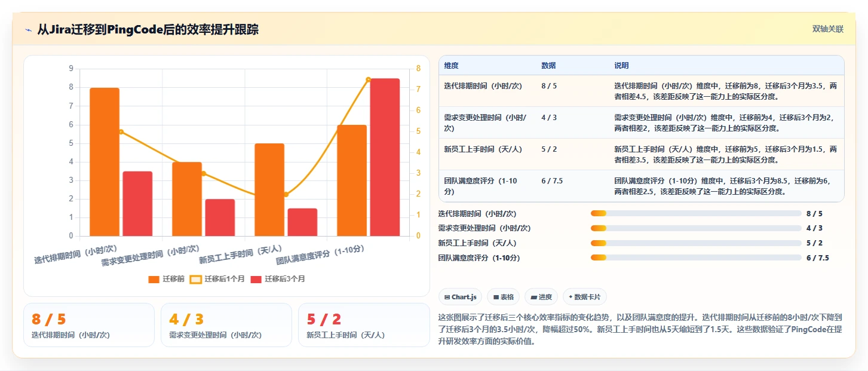Select the 进度 chip
Viewport: 868px width, 371px height.
click(541, 297)
